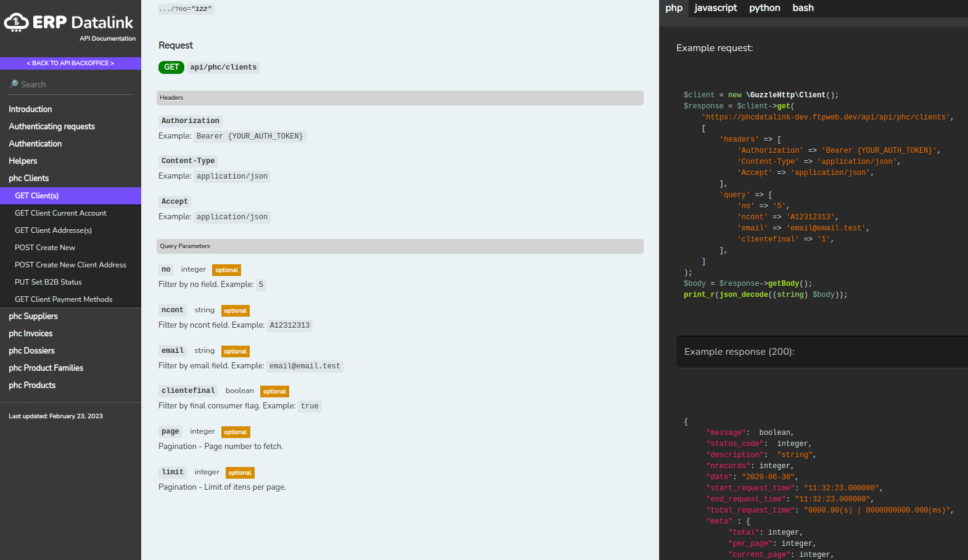This screenshot has height=560, width=968.
Task: Select the php code tab
Action: pos(673,8)
